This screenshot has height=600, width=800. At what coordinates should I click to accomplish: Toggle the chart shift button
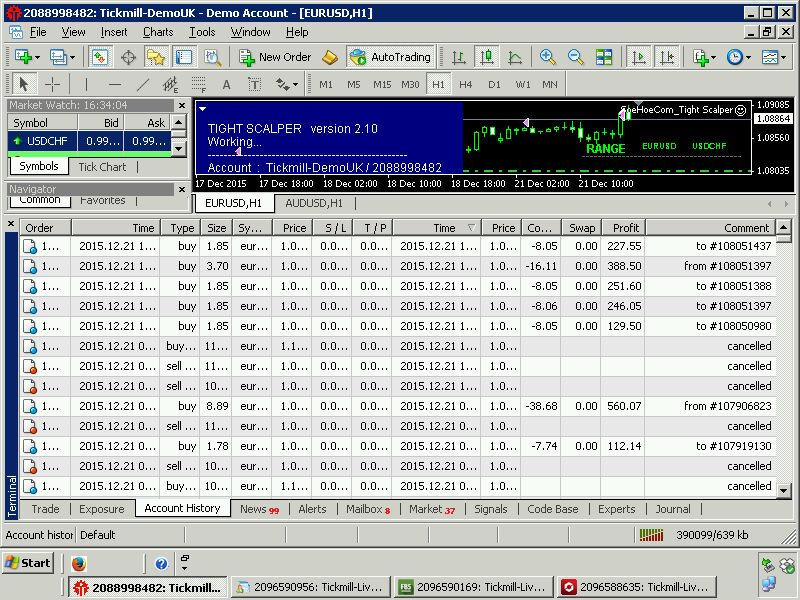click(x=666, y=57)
